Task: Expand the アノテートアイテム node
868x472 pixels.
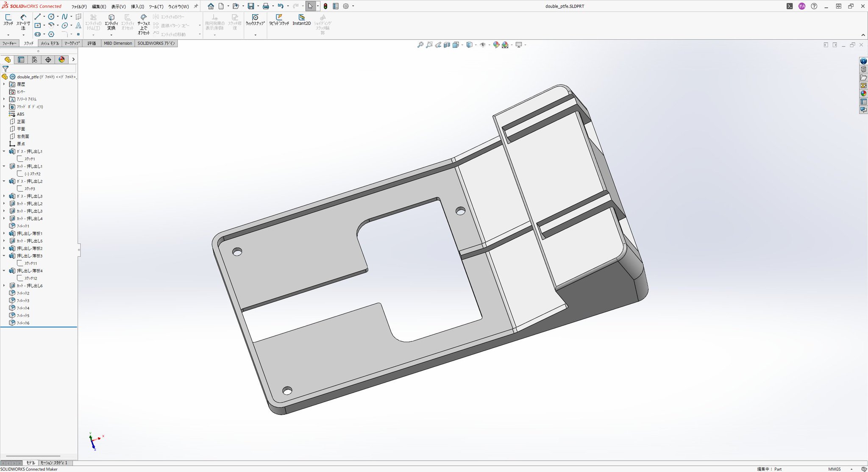Action: pos(4,99)
